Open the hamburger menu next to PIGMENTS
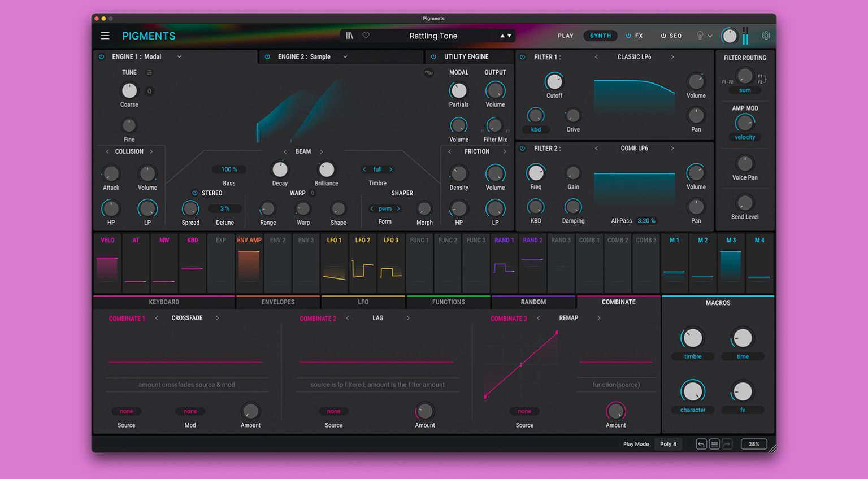 point(105,35)
